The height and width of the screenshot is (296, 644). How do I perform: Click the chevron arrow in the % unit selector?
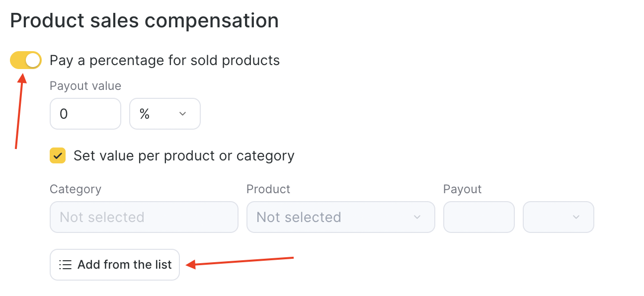(182, 114)
